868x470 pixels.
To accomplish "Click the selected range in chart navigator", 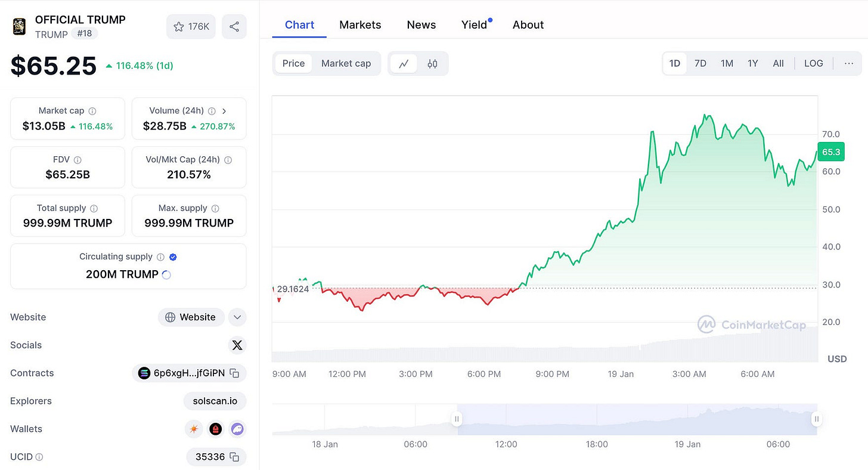I will [x=636, y=419].
